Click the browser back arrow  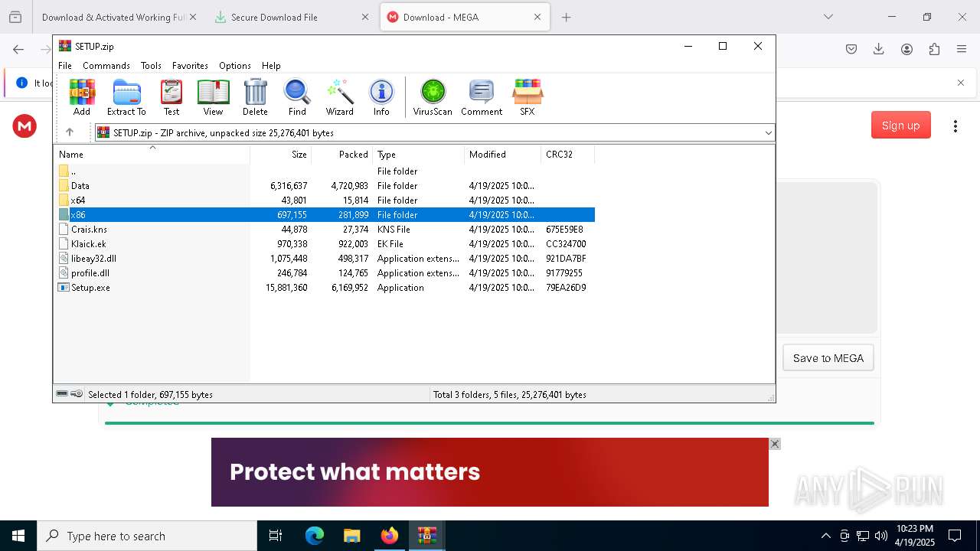tap(18, 49)
